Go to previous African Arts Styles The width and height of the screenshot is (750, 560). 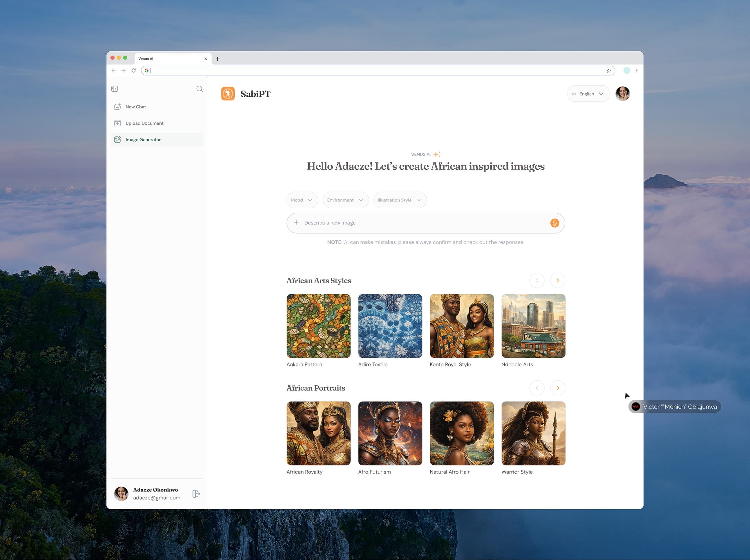pos(537,280)
